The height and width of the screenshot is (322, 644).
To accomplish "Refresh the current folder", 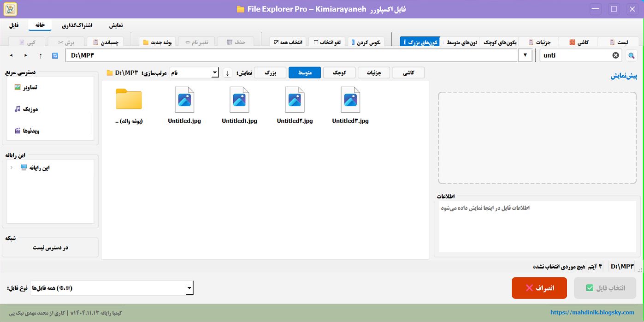I will point(55,55).
